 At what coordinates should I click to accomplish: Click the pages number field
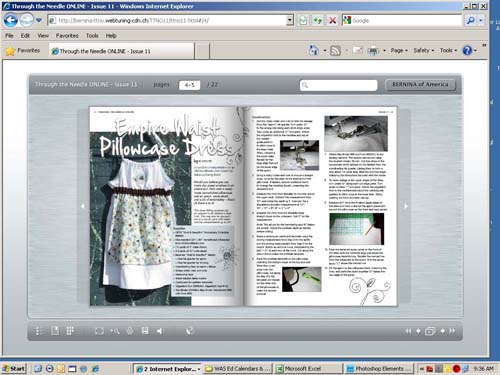coord(189,85)
